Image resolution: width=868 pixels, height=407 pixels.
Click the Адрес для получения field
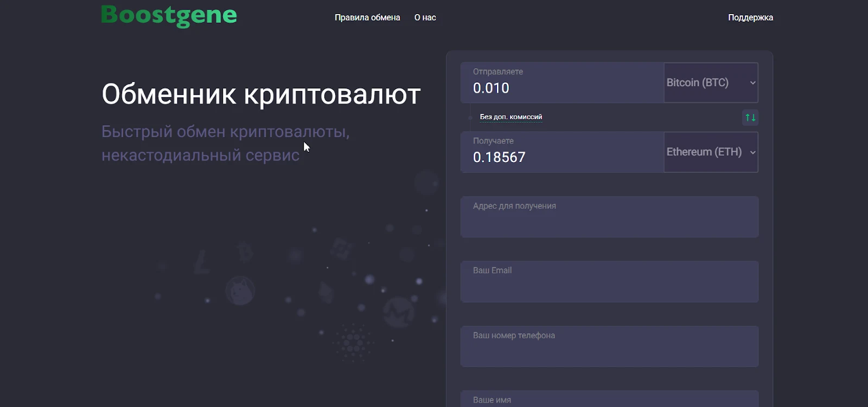click(609, 217)
